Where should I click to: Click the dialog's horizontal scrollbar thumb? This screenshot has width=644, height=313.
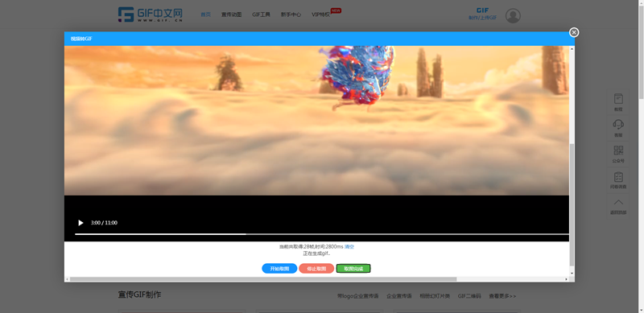click(263, 279)
